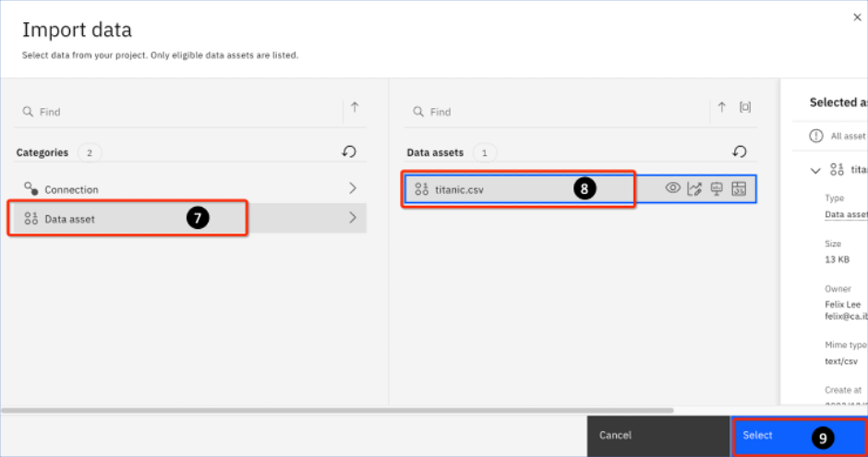Focus the Data assets Find search field
This screenshot has width=868, height=457.
click(x=558, y=112)
